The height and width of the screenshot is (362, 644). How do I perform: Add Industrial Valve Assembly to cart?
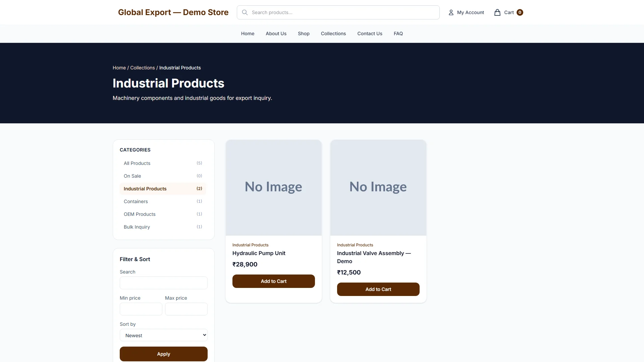378,289
